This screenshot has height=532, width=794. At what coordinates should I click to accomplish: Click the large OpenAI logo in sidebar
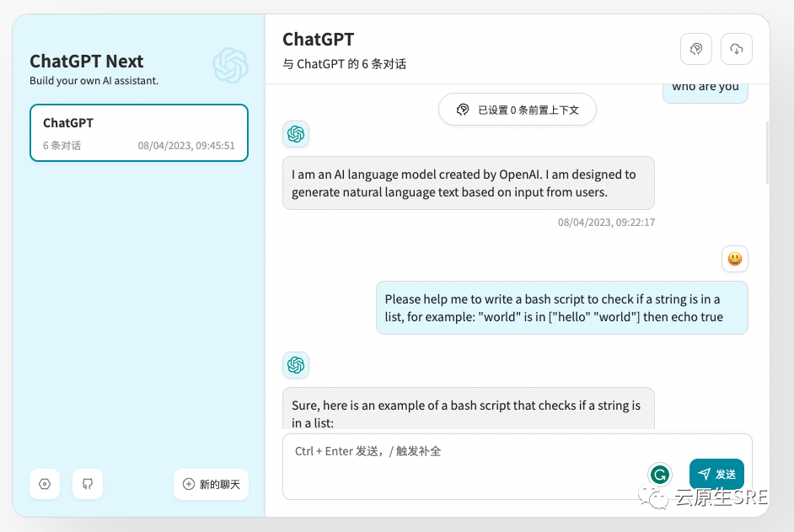(x=230, y=66)
